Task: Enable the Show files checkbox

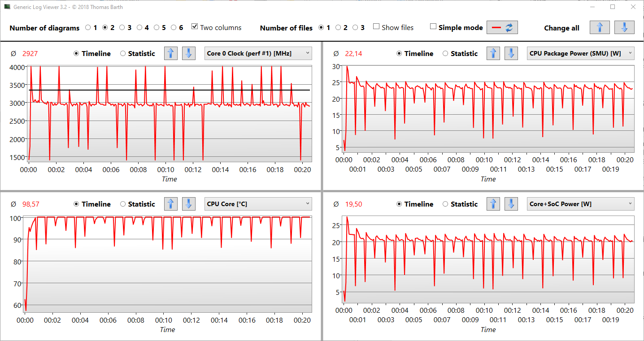Action: 376,27
